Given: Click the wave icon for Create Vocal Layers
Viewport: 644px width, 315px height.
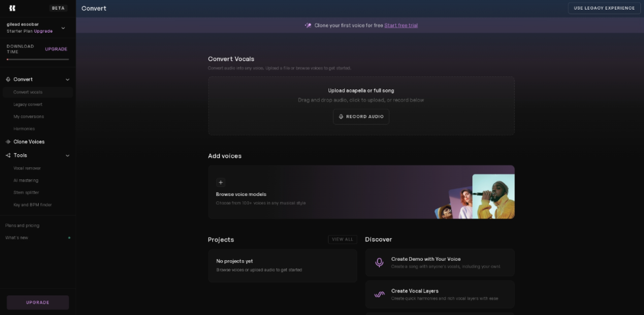Looking at the screenshot, I should (379, 294).
